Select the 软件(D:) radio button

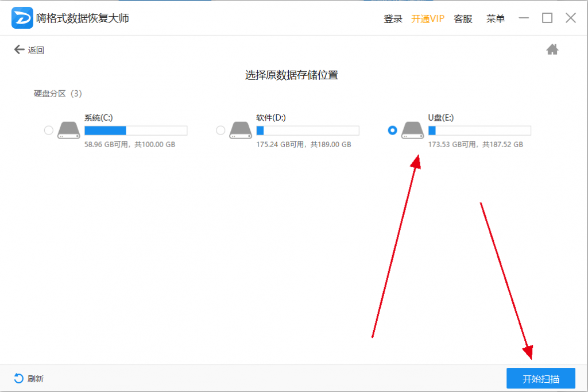point(220,130)
